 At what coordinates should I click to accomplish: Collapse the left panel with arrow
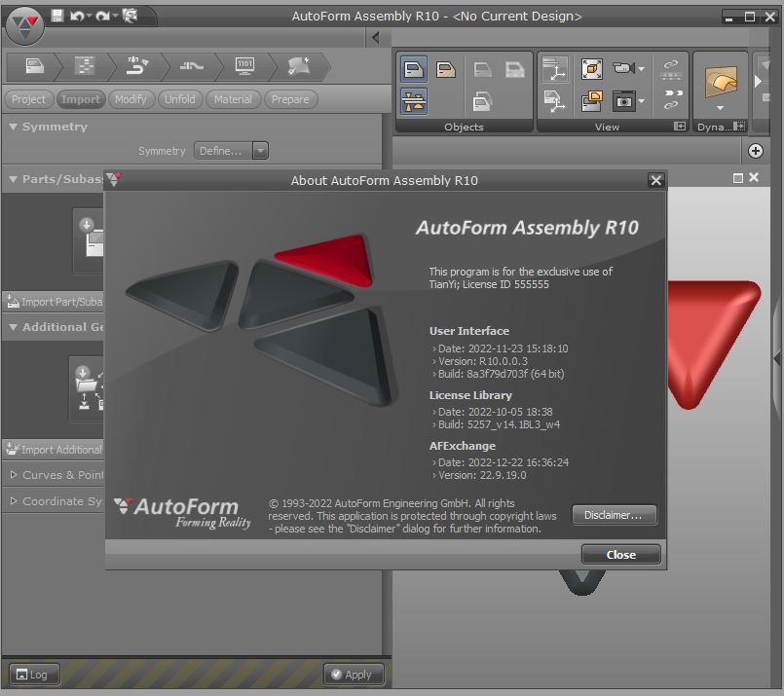point(376,37)
